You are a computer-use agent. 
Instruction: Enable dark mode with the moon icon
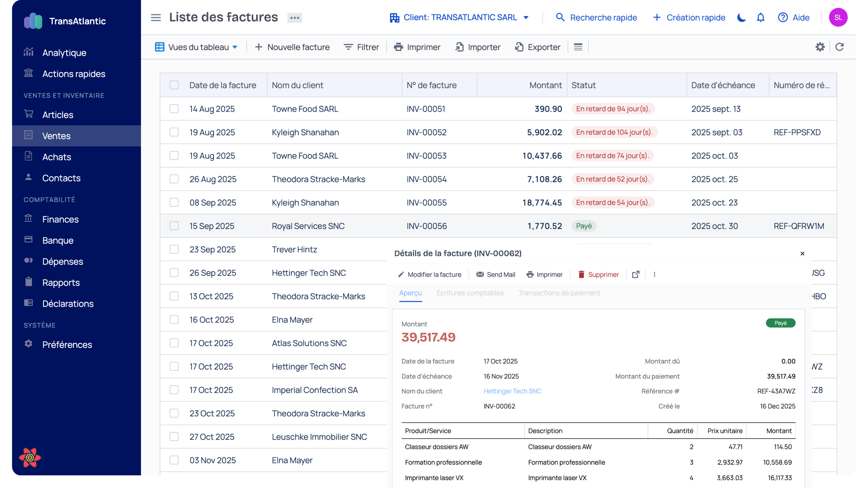(x=741, y=17)
